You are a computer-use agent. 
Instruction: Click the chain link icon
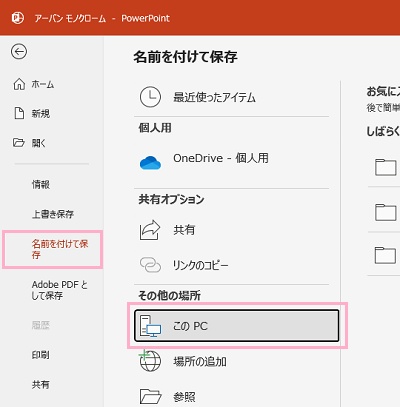pyautogui.click(x=150, y=265)
